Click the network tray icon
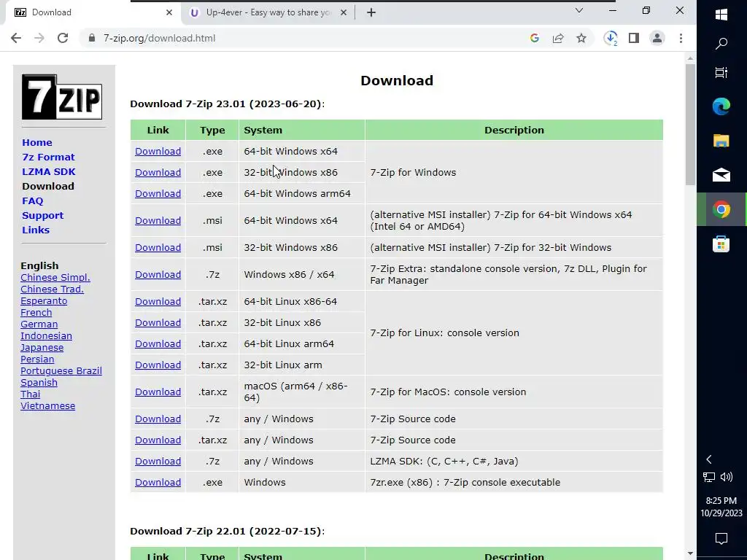The height and width of the screenshot is (560, 747). point(709,477)
